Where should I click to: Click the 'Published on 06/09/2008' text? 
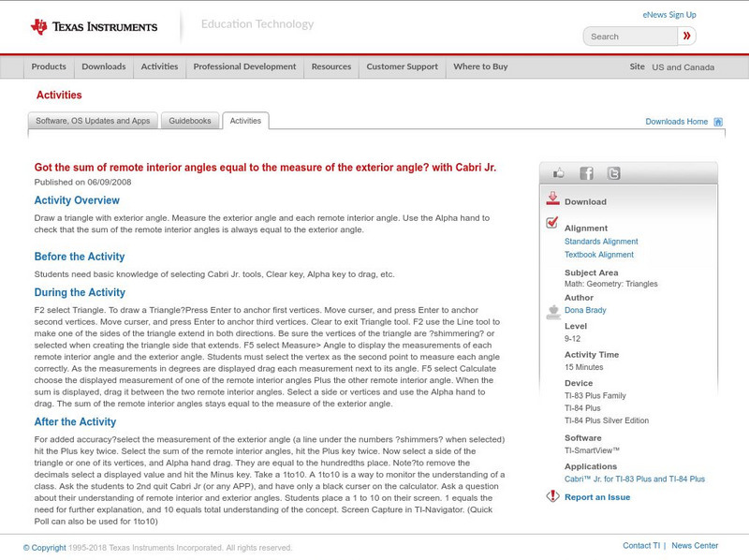(82, 182)
